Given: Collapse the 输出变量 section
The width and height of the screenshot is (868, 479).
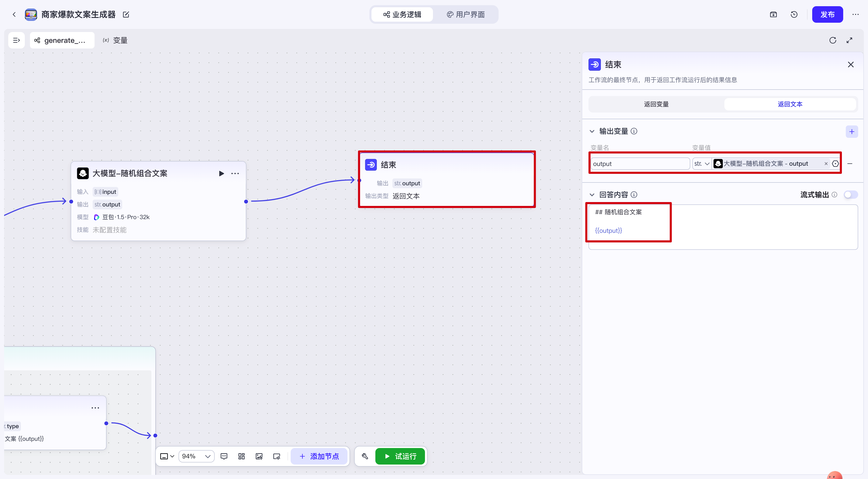Looking at the screenshot, I should (592, 131).
